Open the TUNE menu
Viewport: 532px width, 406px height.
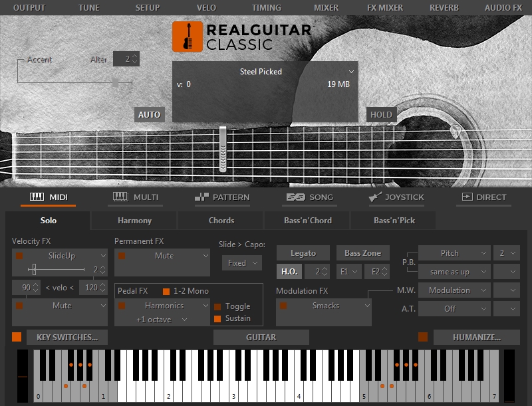(x=89, y=7)
